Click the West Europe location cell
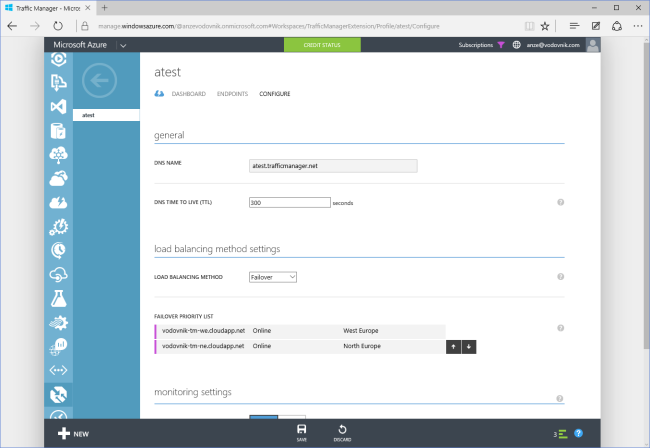This screenshot has width=650, height=448. coord(361,331)
